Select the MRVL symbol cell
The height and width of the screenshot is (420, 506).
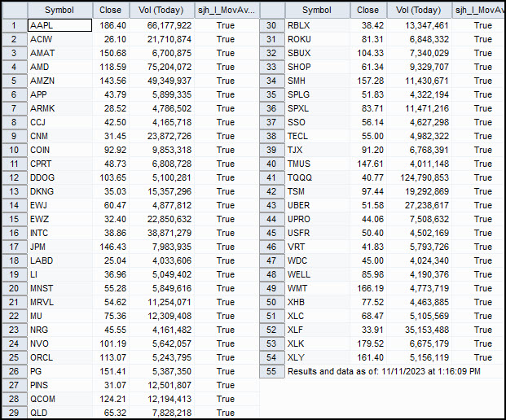point(60,302)
